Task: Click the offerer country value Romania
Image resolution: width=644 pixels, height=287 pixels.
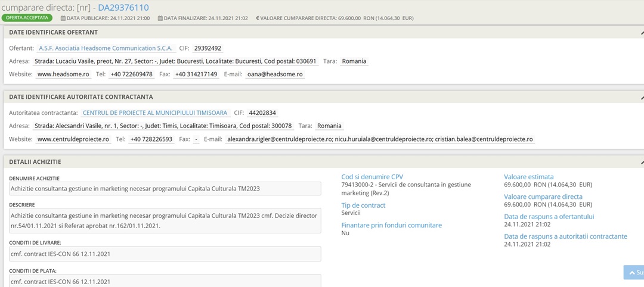Action: click(354, 61)
